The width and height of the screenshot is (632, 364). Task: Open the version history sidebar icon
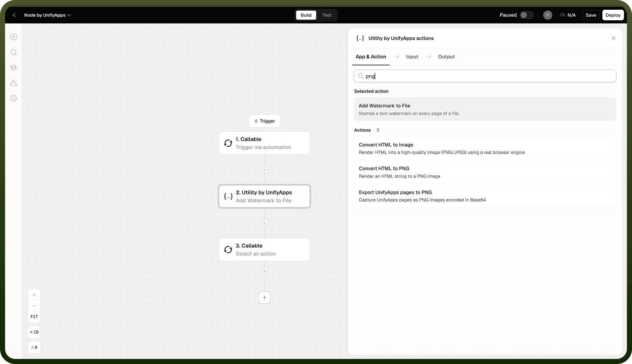[x=14, y=98]
